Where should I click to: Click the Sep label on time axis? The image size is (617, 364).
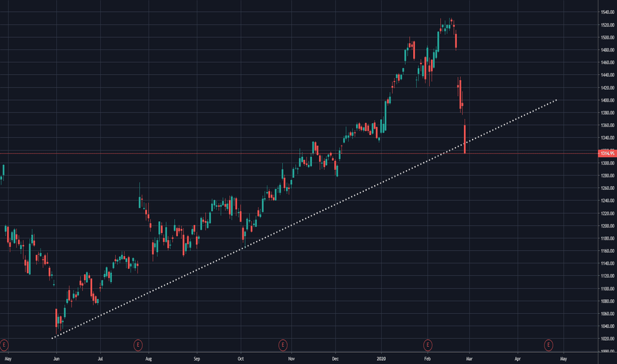point(197,359)
